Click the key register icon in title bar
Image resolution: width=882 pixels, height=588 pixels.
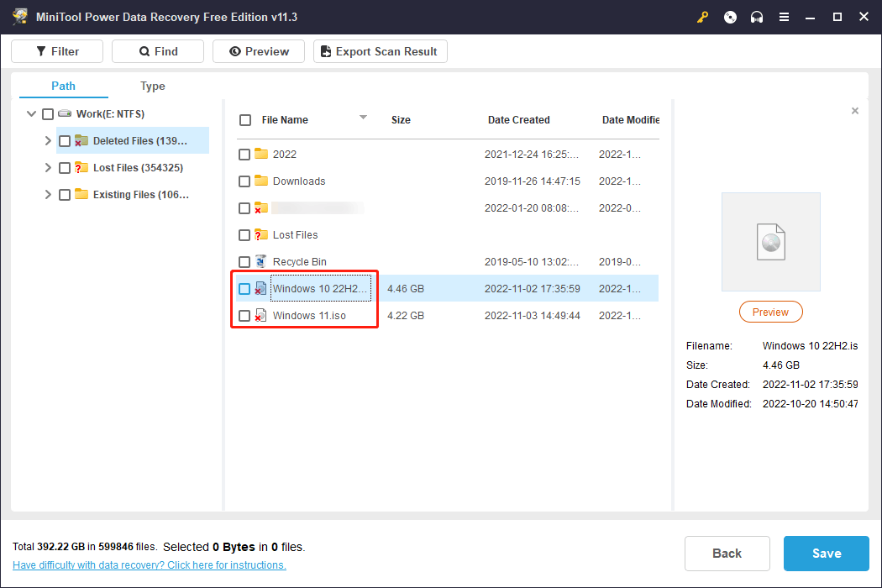[702, 18]
